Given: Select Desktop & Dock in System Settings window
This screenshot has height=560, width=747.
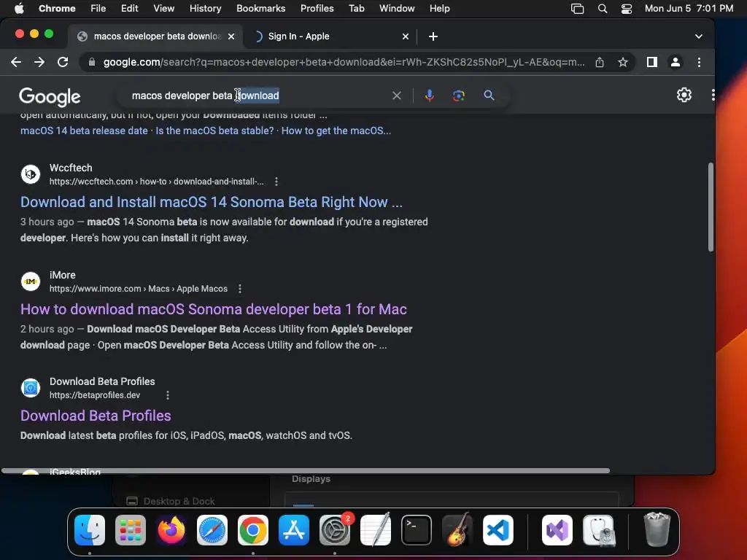Looking at the screenshot, I should click(171, 501).
